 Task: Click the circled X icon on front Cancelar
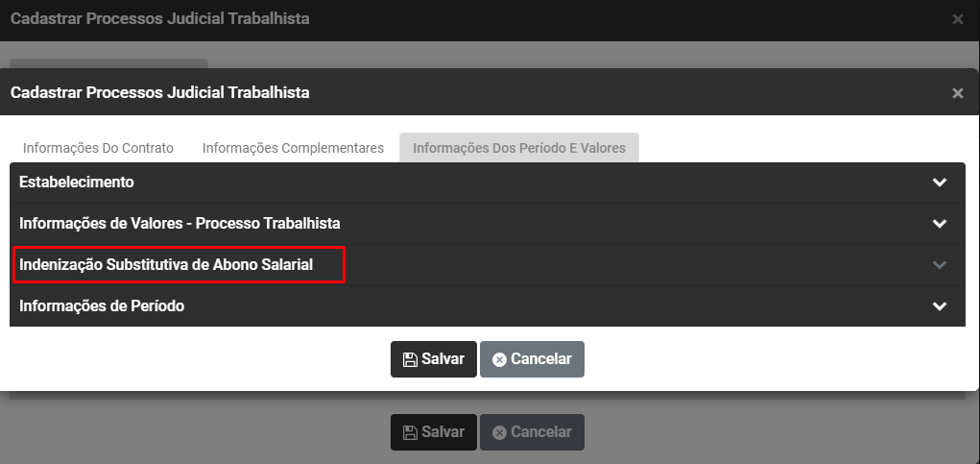[499, 359]
